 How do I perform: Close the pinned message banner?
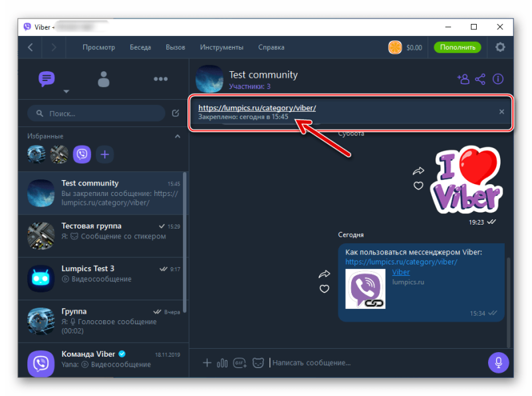click(501, 112)
